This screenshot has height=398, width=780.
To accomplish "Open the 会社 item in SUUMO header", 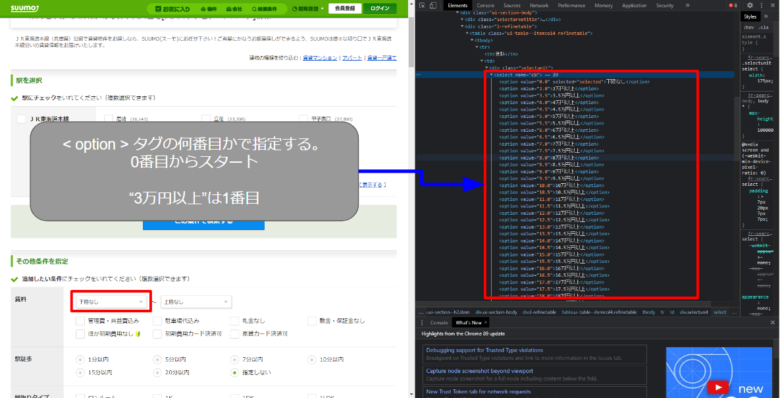I will [234, 9].
